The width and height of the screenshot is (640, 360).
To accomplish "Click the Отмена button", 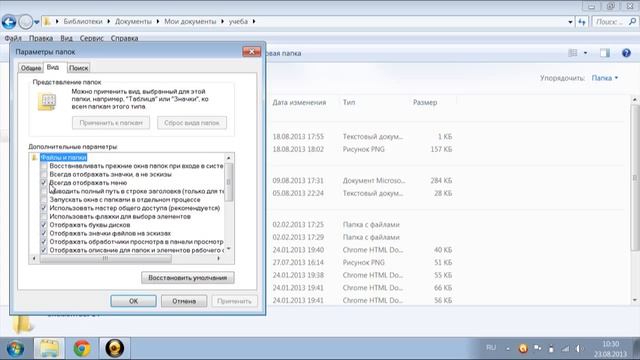I will tap(184, 301).
